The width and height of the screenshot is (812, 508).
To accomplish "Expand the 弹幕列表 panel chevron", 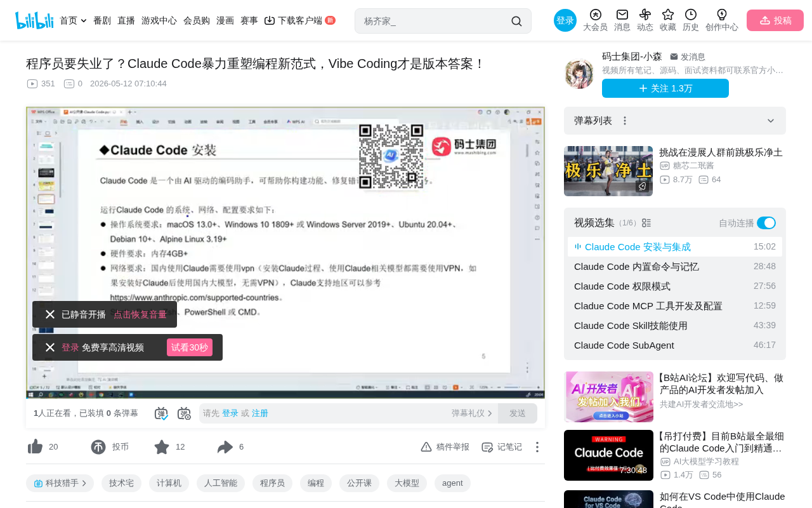I will [771, 121].
